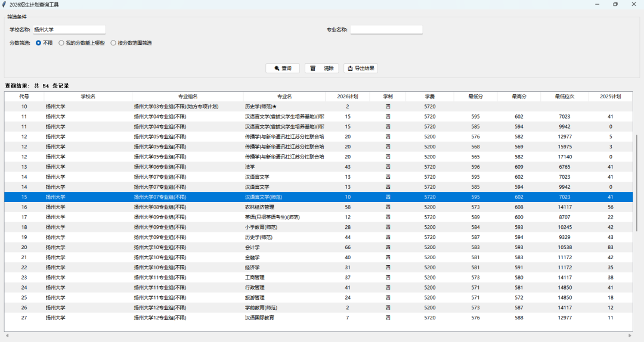Click the lowest rank value 9329
This screenshot has height=342, width=644.
coord(565,237)
